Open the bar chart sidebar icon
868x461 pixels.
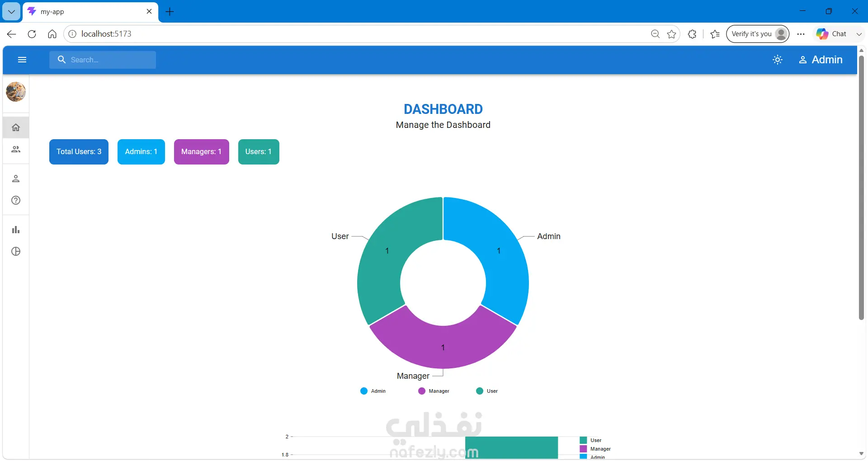click(16, 230)
